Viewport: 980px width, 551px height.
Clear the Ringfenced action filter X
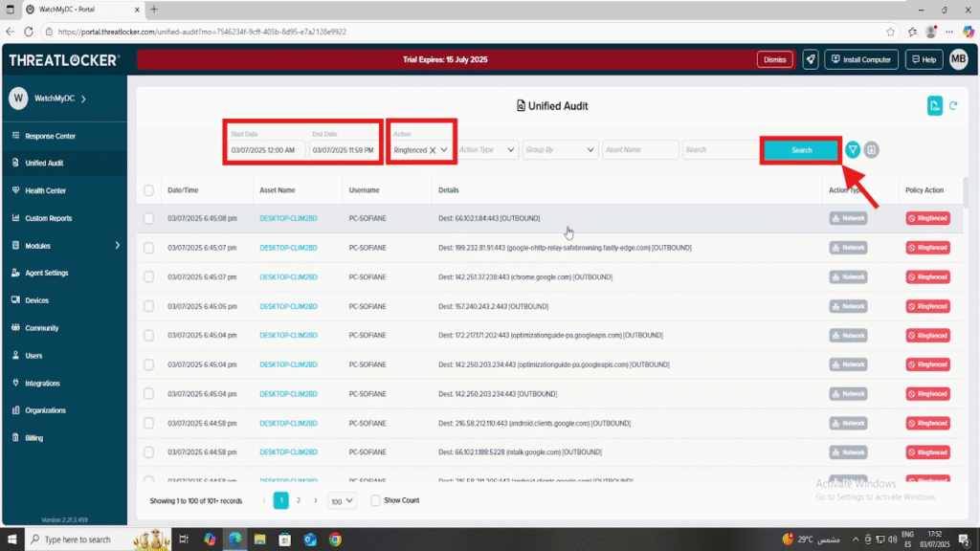click(433, 150)
